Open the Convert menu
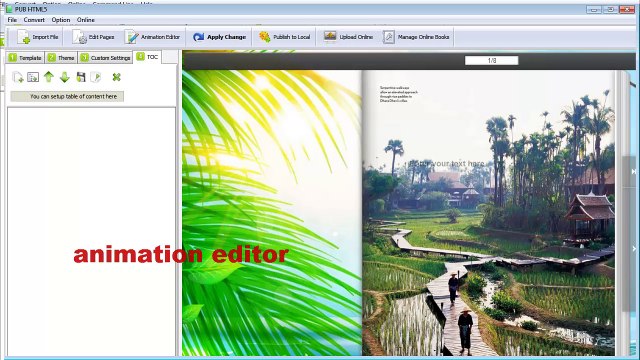The height and width of the screenshot is (360, 640). point(34,20)
